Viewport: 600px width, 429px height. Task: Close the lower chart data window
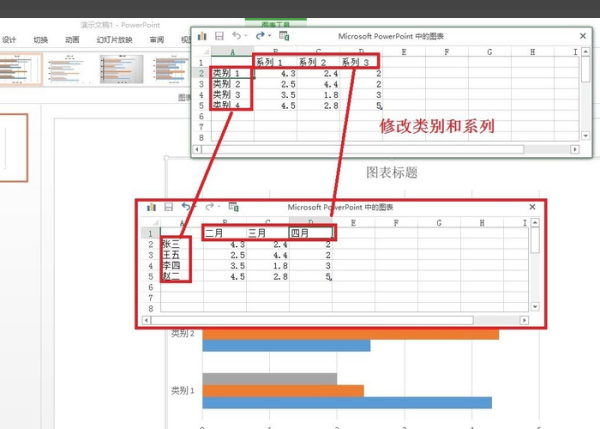pyautogui.click(x=532, y=207)
